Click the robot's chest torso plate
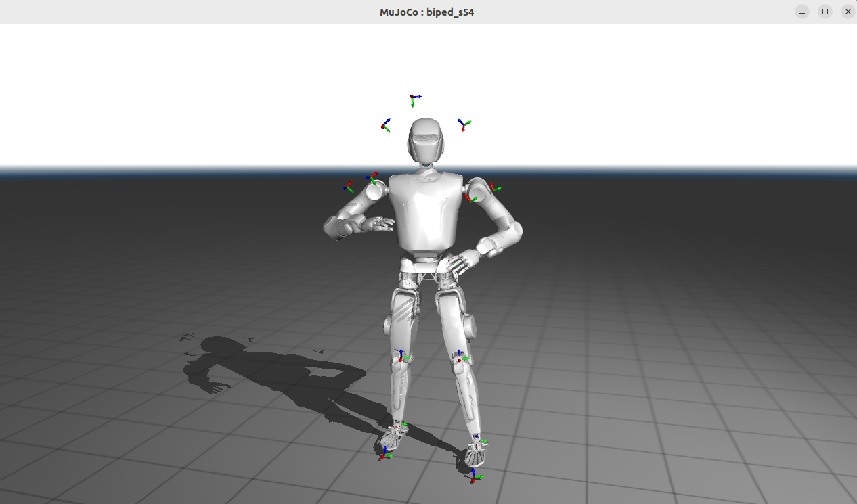 coord(426,210)
